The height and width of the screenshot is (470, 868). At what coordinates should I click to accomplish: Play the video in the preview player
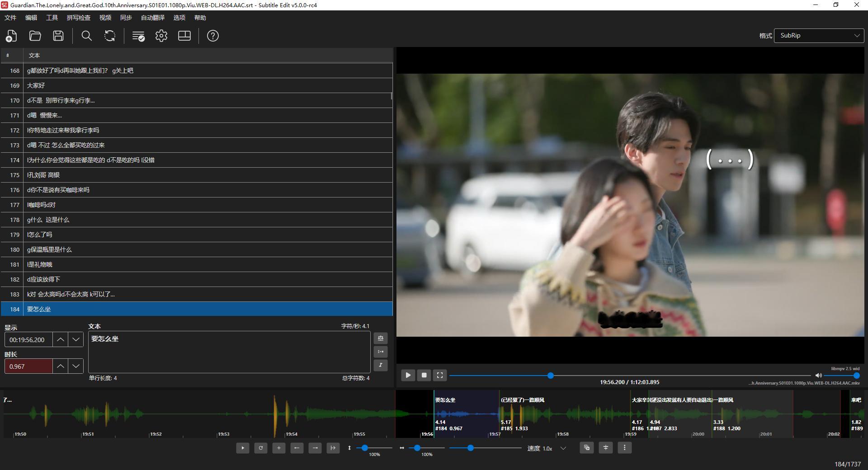[x=408, y=375]
